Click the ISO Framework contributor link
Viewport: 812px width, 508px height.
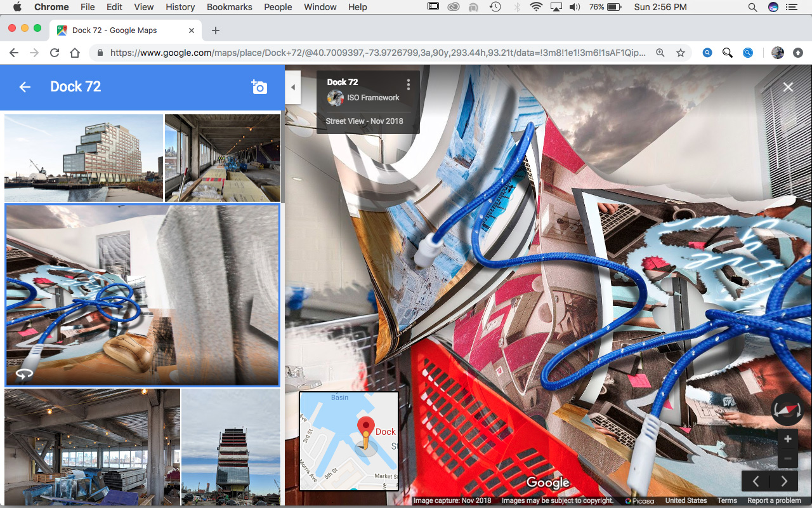372,98
